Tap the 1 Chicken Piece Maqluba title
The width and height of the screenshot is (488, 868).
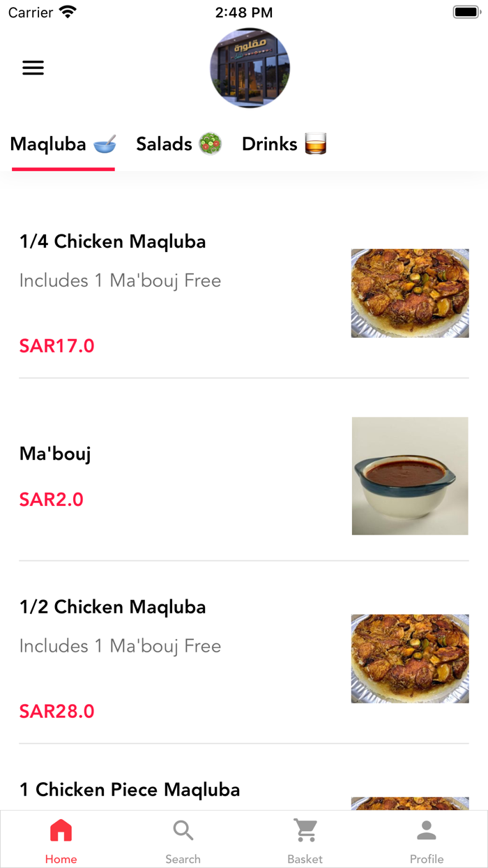click(130, 789)
